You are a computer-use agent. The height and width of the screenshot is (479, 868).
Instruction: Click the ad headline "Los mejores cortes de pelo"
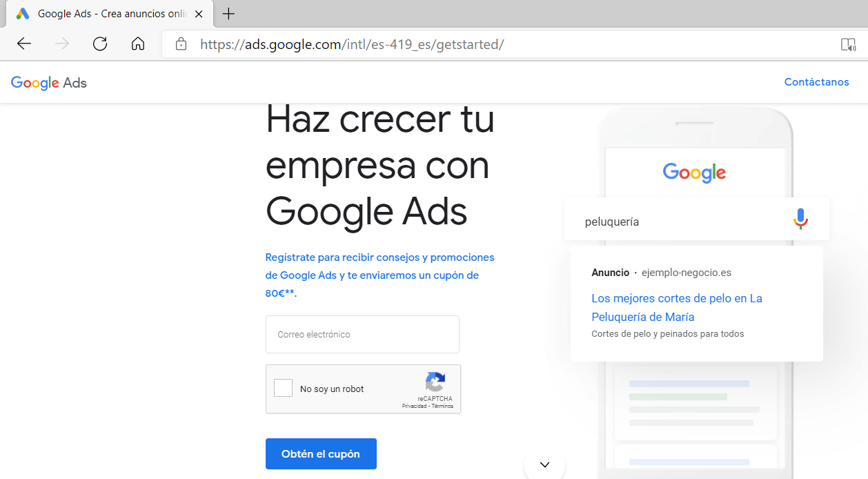click(x=677, y=308)
